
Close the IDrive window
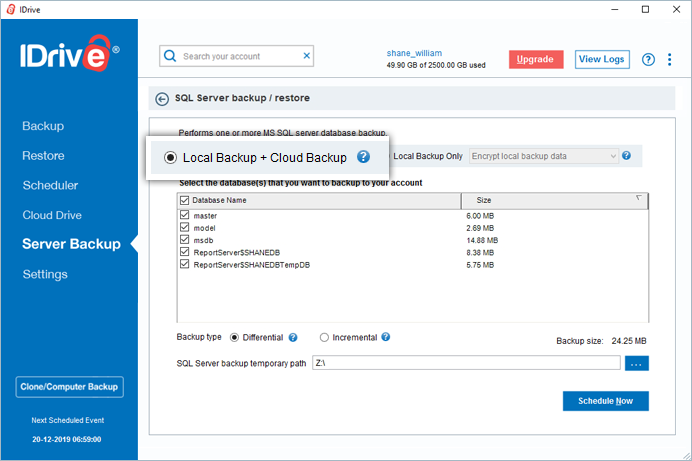[x=676, y=9]
